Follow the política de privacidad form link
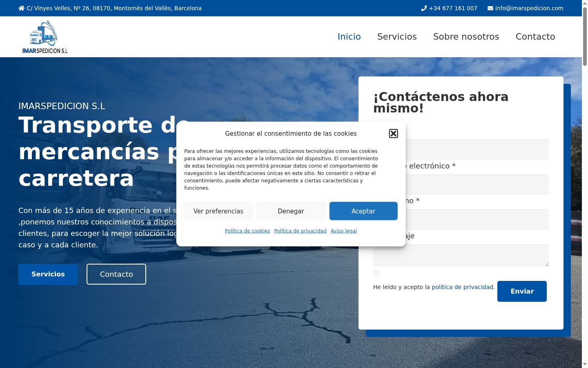 coord(463,287)
